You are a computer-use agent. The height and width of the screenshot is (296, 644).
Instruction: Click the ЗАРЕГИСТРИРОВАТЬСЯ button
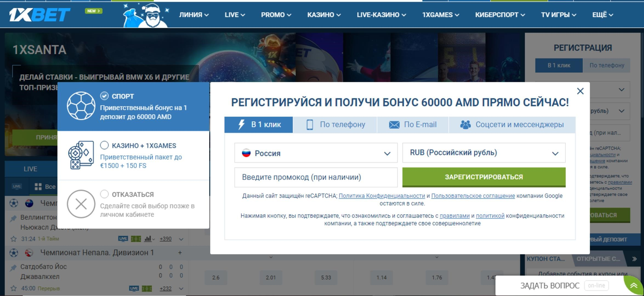[x=484, y=177]
